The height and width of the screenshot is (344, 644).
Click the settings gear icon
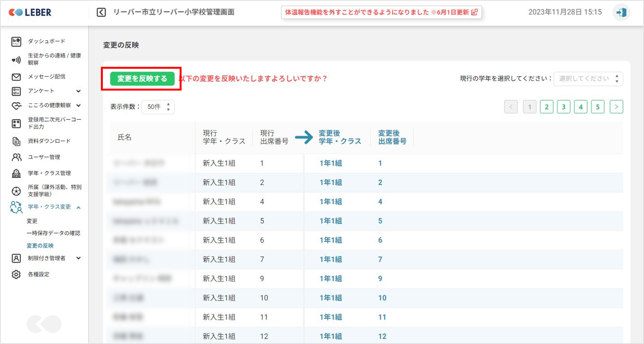point(16,274)
